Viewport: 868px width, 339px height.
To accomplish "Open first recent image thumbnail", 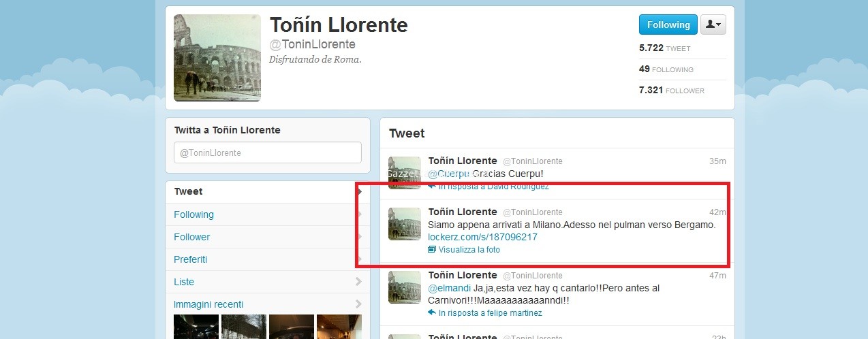I will (196, 327).
